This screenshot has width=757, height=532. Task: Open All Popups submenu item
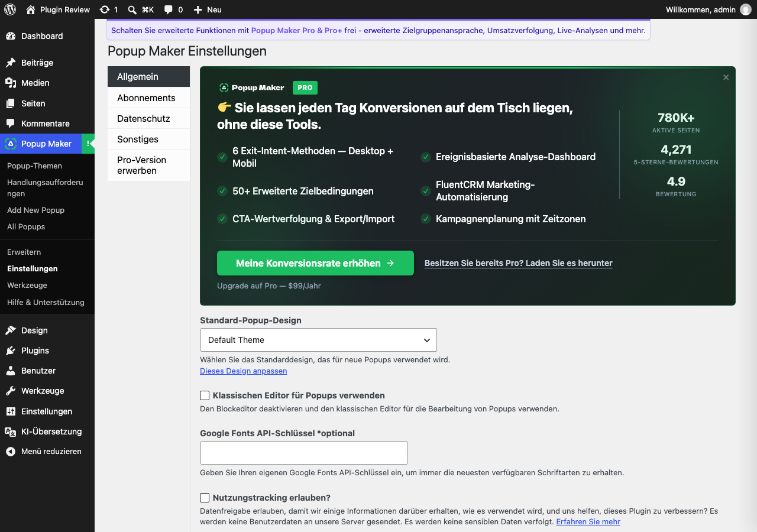[26, 227]
